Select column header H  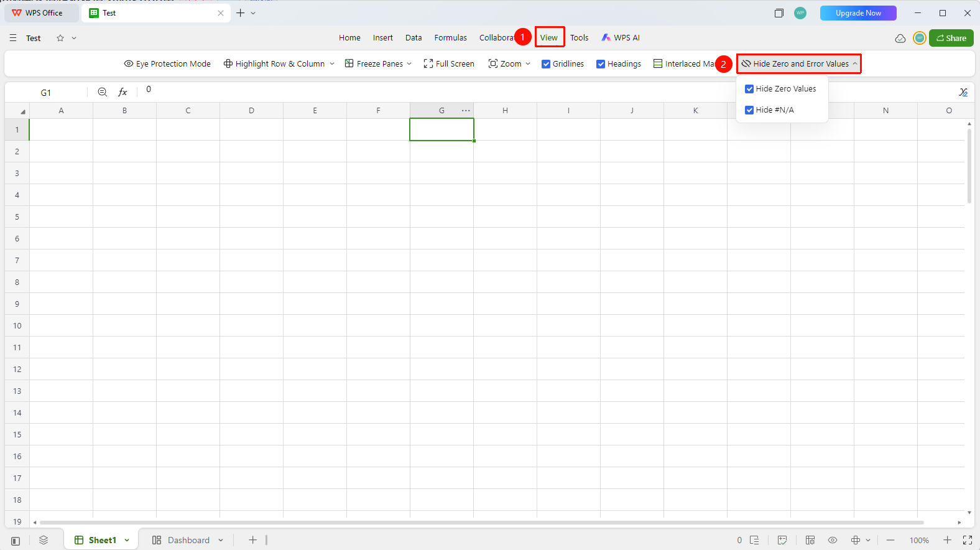click(505, 111)
